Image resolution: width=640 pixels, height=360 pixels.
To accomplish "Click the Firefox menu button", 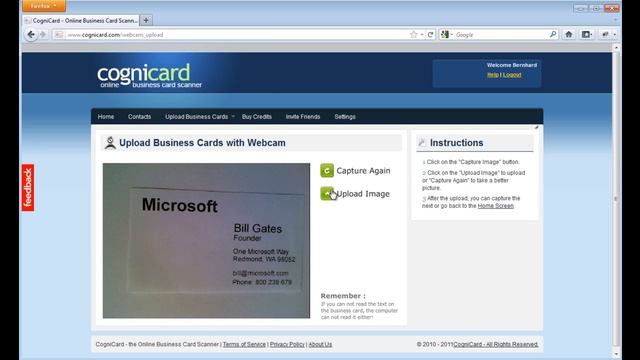I will (44, 6).
